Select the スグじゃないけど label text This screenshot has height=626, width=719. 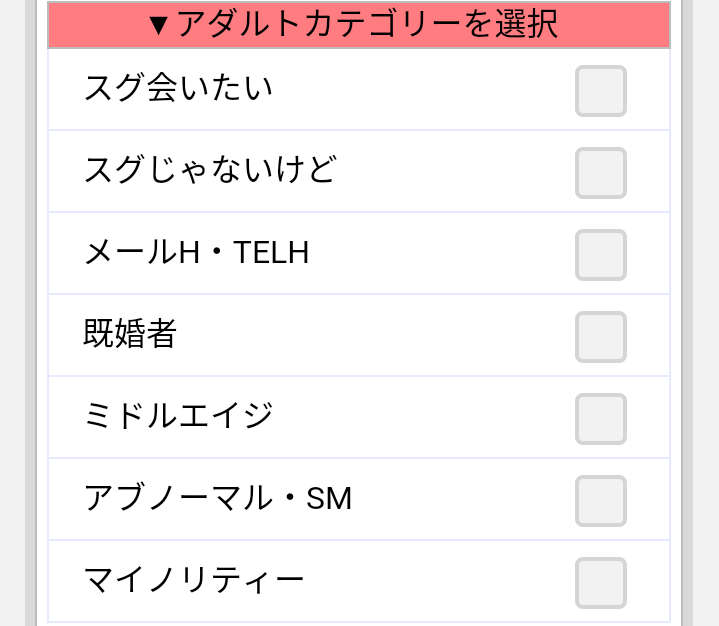pyautogui.click(x=210, y=171)
